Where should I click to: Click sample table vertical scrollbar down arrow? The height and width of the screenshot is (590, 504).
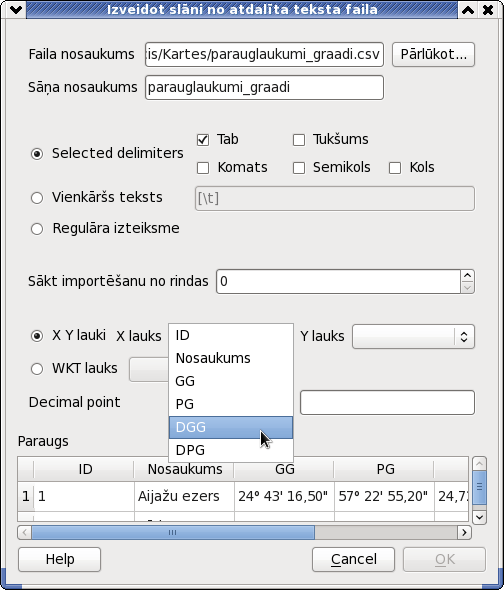click(480, 517)
